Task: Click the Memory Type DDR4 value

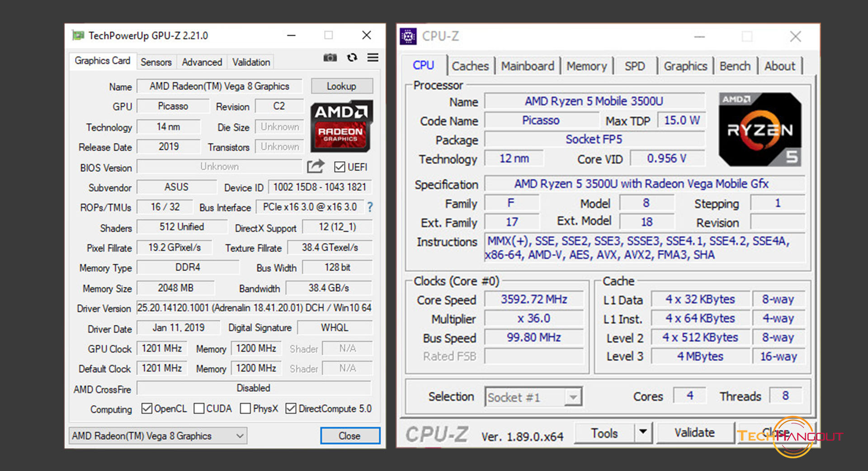Action: coord(188,267)
